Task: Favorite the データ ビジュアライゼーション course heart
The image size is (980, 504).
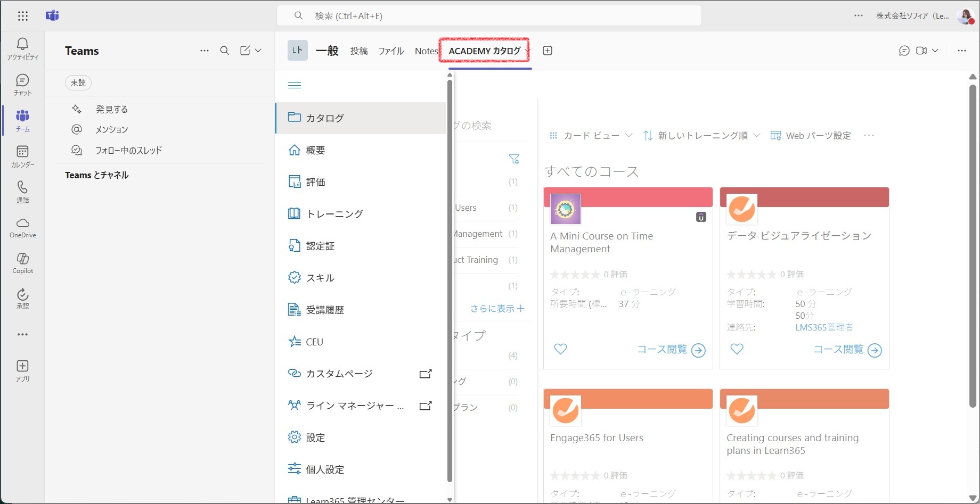Action: click(737, 349)
